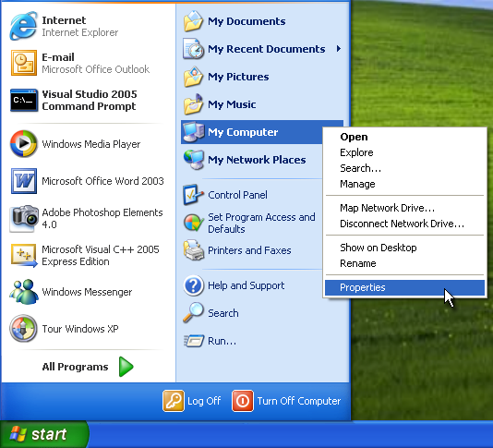The width and height of the screenshot is (493, 448).
Task: Click Help and Support label
Action: coord(246,285)
